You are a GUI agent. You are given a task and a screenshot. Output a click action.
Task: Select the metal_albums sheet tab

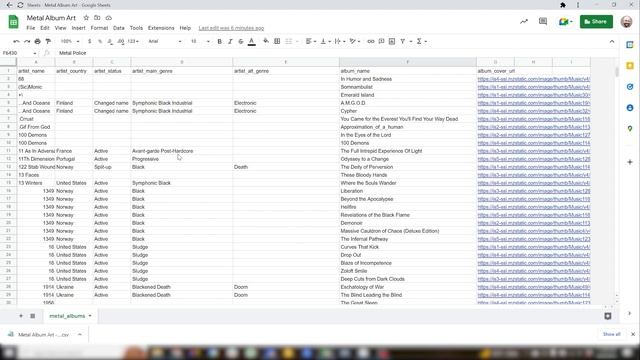[70, 316]
